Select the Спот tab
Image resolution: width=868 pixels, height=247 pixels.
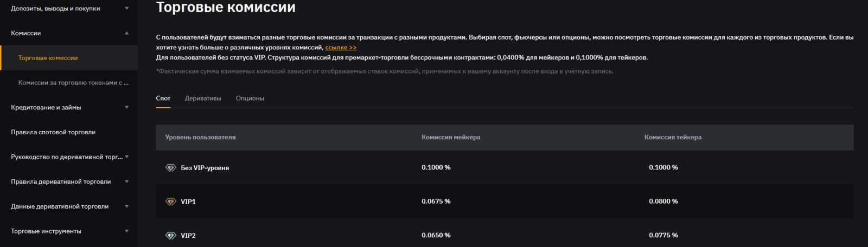(163, 99)
